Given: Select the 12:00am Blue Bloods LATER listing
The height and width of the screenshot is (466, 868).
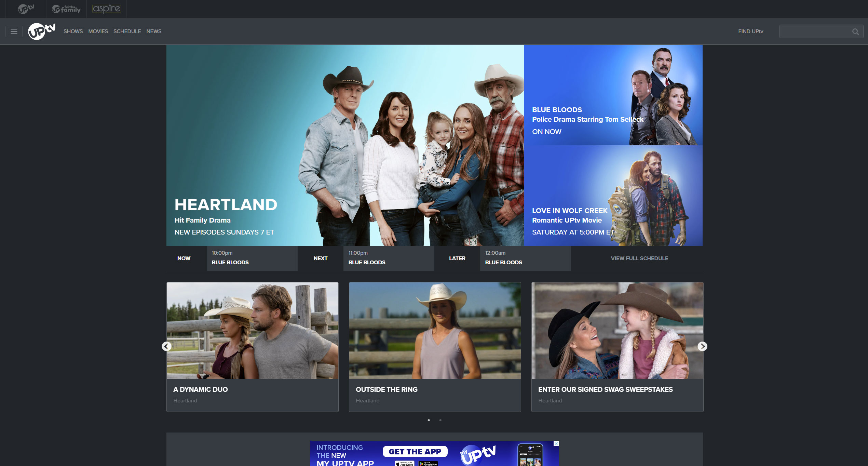Looking at the screenshot, I should click(x=525, y=258).
